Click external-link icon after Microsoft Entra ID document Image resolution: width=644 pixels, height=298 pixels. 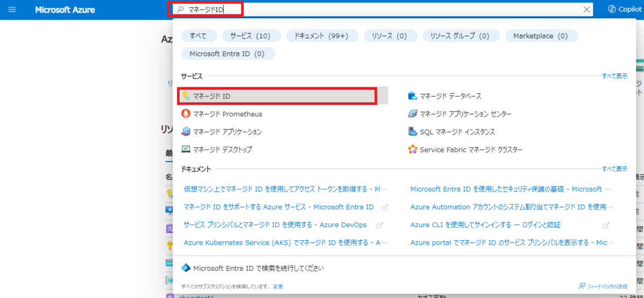[385, 207]
